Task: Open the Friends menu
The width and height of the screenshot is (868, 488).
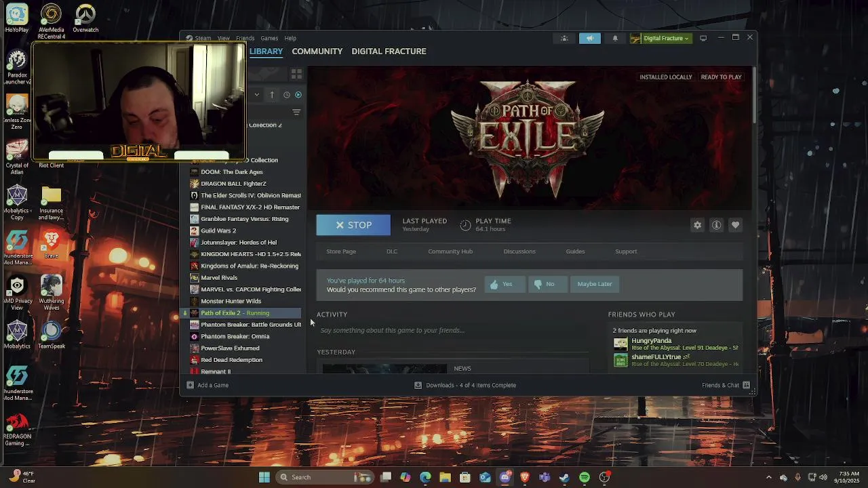Action: pos(245,38)
